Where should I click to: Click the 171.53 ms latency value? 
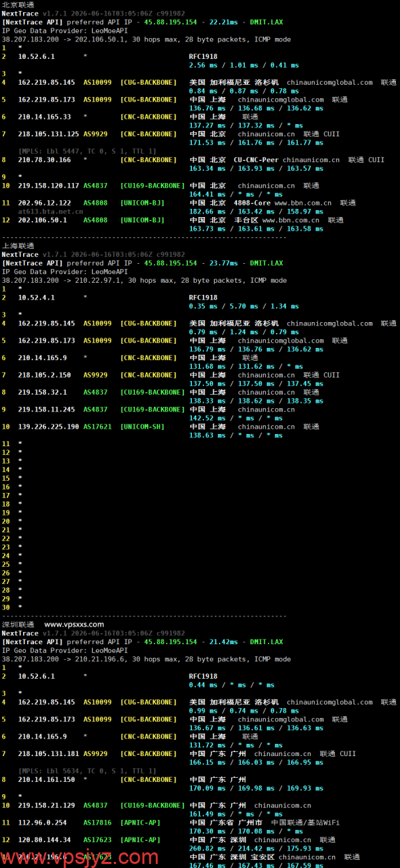(207, 143)
